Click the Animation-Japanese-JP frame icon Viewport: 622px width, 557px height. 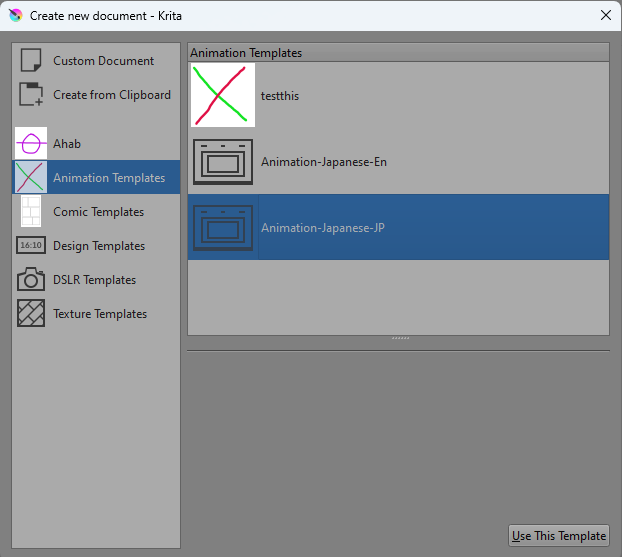click(x=223, y=228)
